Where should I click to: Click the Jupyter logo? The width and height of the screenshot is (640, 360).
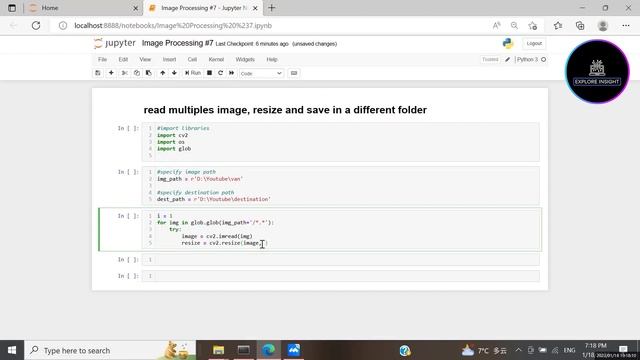coord(115,43)
